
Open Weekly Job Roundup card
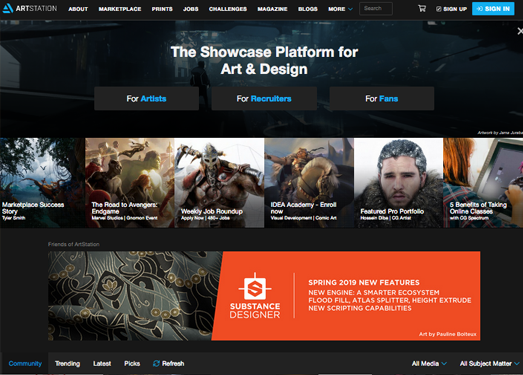[x=219, y=183]
